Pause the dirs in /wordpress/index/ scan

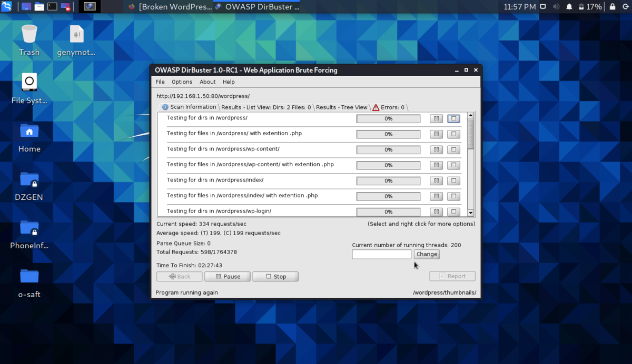[436, 180]
